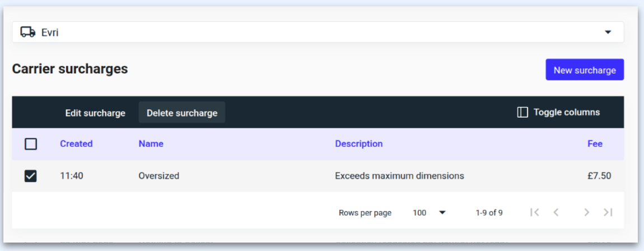The height and width of the screenshot is (251, 644).
Task: Expand the carrier selector caret arrow
Action: coord(608,32)
